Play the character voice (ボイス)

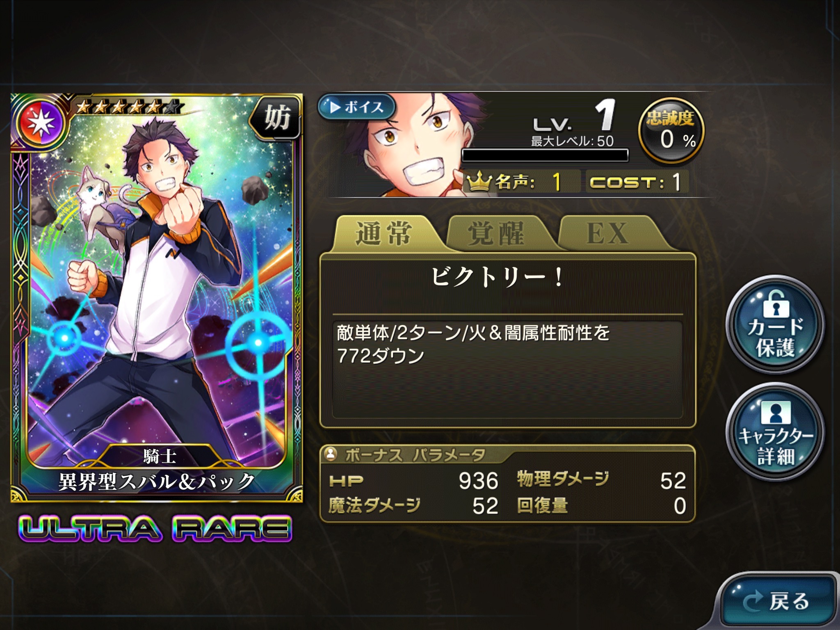356,107
